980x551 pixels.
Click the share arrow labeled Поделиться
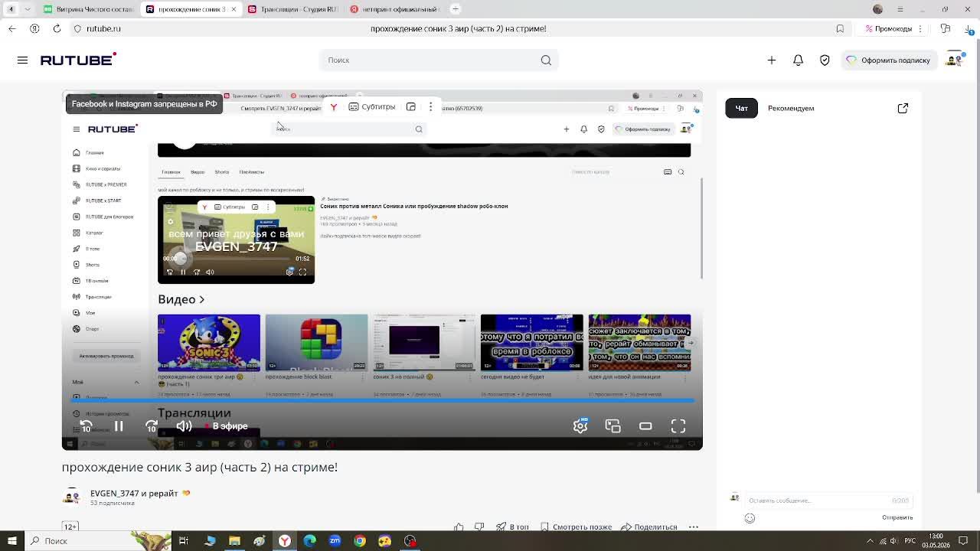coord(649,527)
